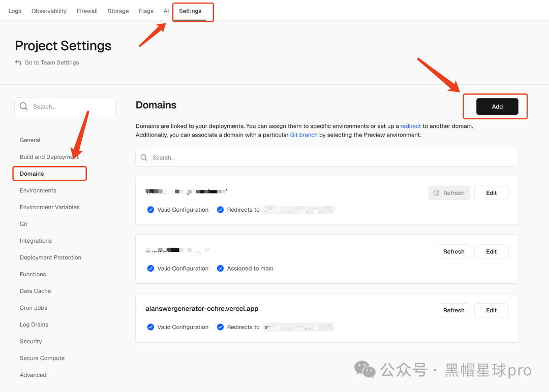Click the sidebar search magnifier icon
Image resolution: width=549 pixels, height=392 pixels.
(x=24, y=106)
